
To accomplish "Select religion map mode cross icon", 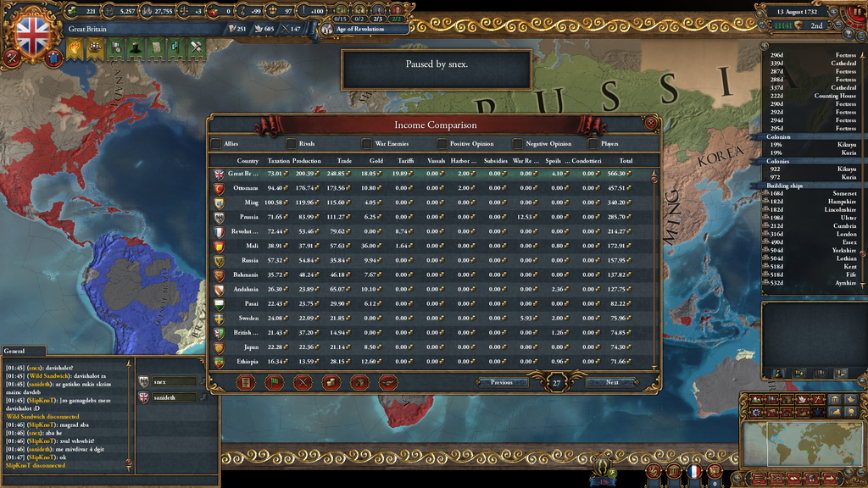I will 817,400.
